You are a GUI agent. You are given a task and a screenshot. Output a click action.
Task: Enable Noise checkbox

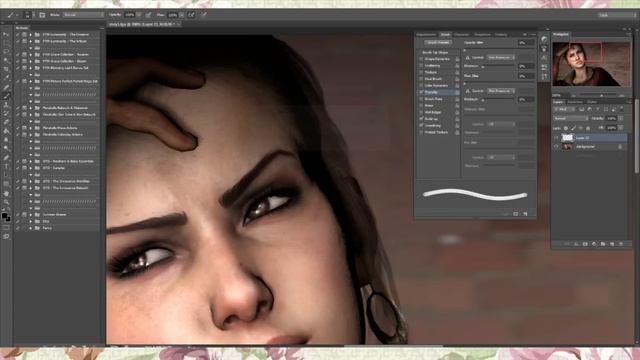(x=421, y=106)
